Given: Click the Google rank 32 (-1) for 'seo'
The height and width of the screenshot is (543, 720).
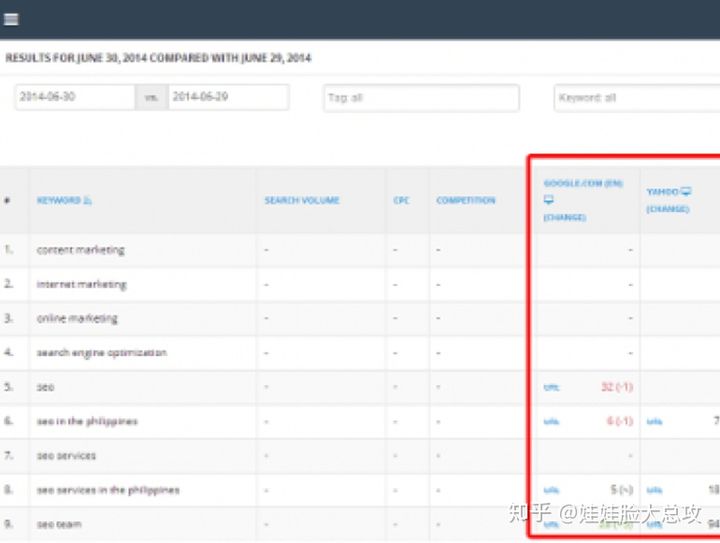Looking at the screenshot, I should pos(617,387).
